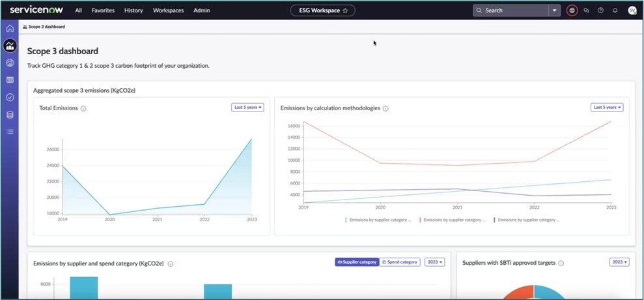This screenshot has height=300, width=644.
Task: Toggle the teal legend series entry
Action: point(379,220)
